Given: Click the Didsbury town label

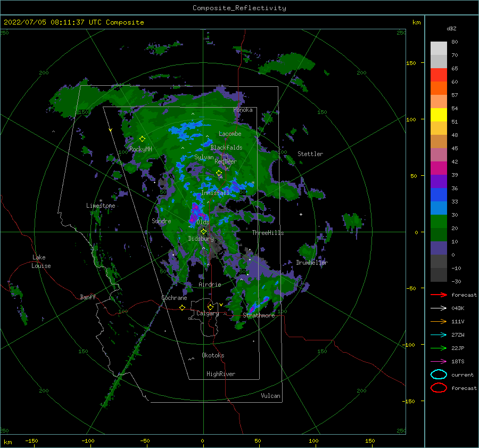Looking at the screenshot, I should point(201,239).
